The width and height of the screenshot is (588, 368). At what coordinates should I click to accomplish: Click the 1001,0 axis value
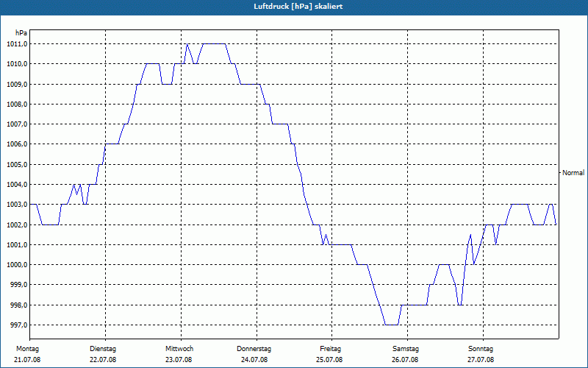tap(17, 245)
